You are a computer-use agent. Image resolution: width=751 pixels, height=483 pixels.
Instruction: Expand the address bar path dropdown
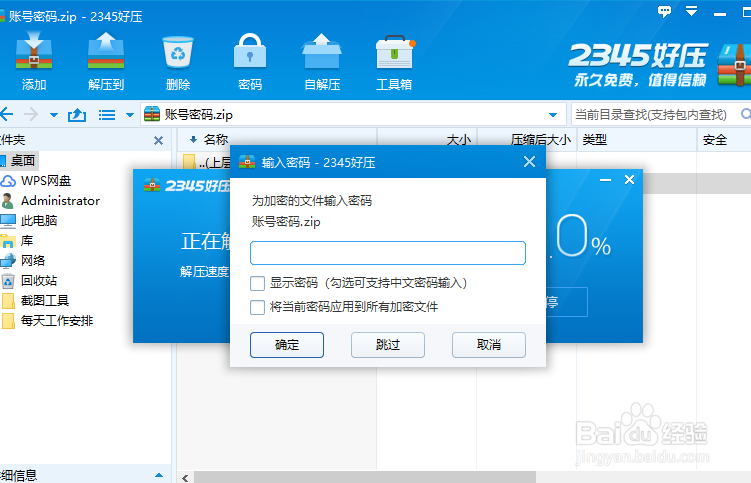point(553,115)
